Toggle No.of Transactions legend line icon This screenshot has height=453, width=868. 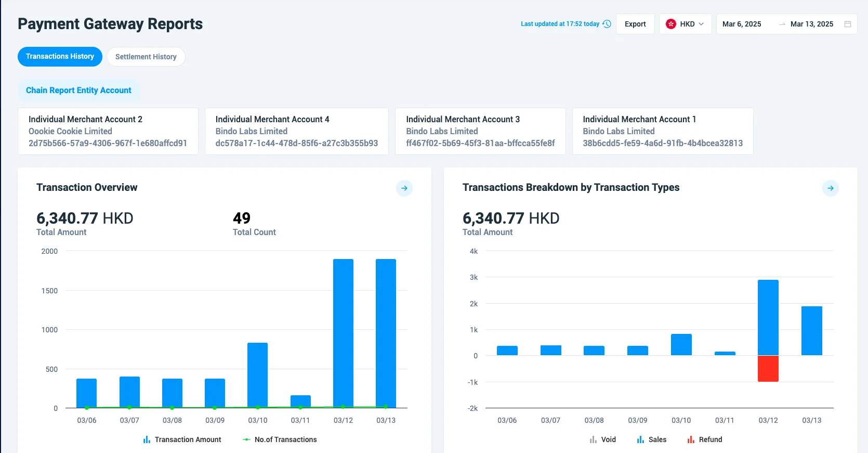click(246, 439)
